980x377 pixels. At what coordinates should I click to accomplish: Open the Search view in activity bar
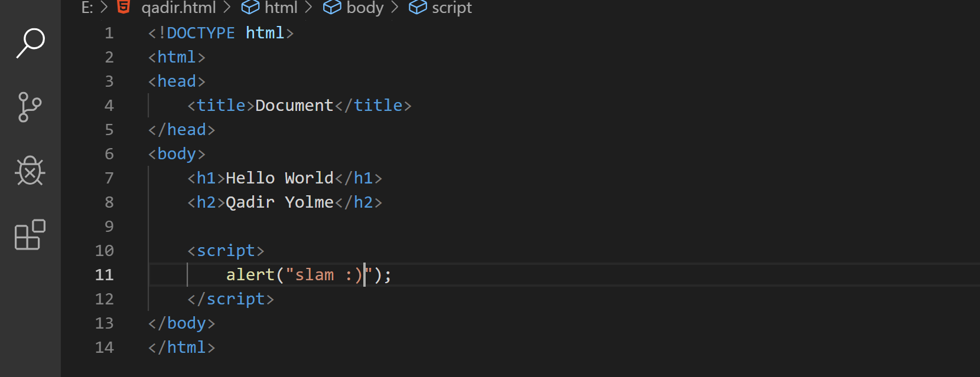(30, 43)
